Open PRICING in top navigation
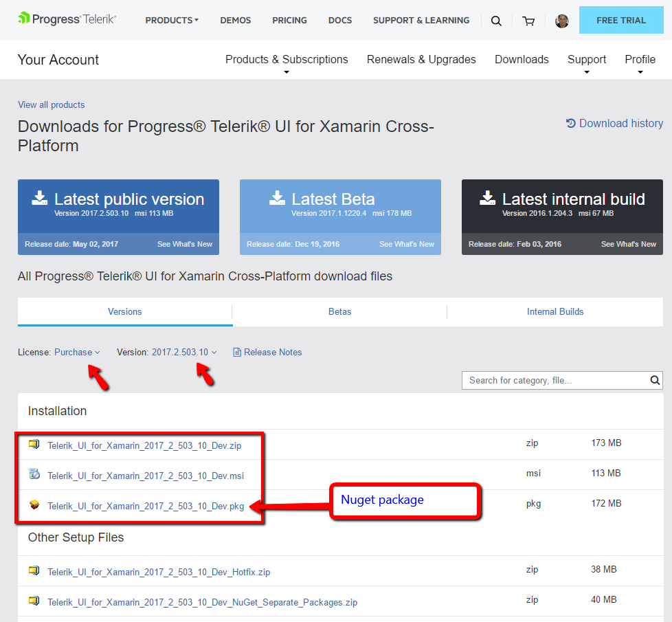The width and height of the screenshot is (672, 622). coord(290,20)
